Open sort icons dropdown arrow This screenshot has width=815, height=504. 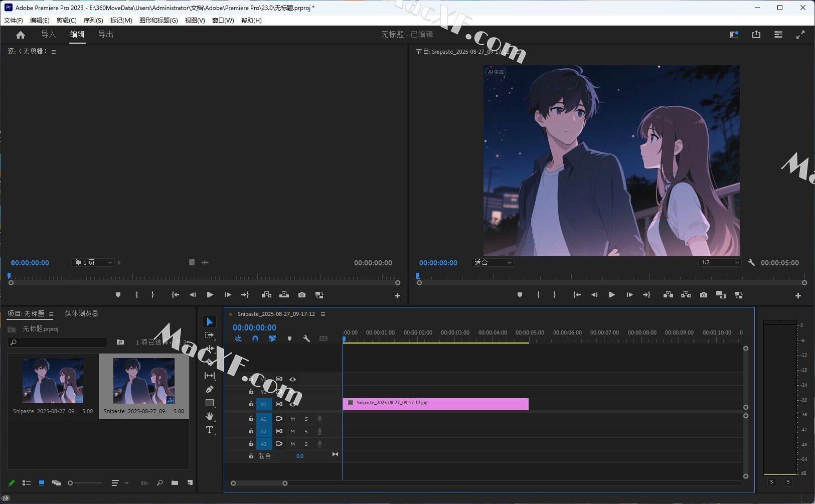click(x=127, y=483)
